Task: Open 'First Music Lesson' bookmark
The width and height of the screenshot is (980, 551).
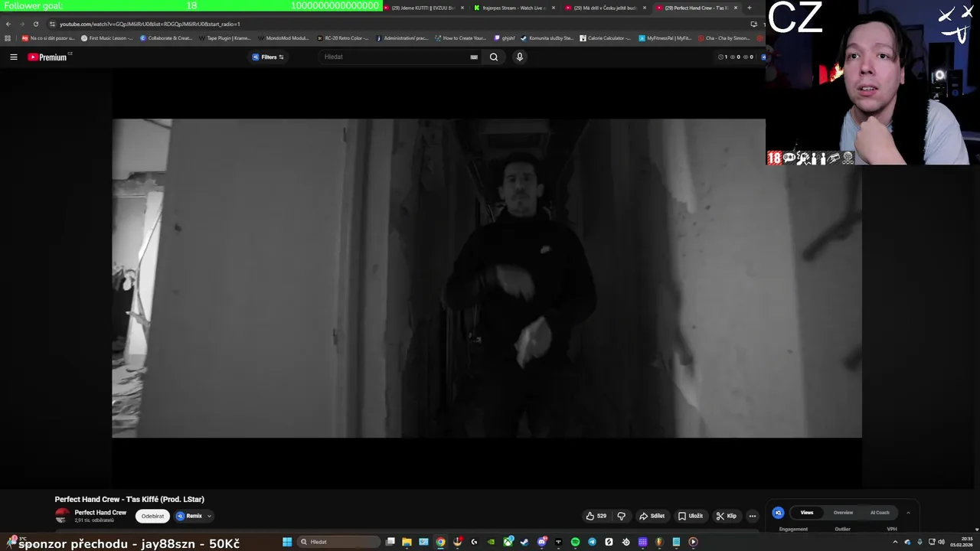Action: click(x=106, y=37)
